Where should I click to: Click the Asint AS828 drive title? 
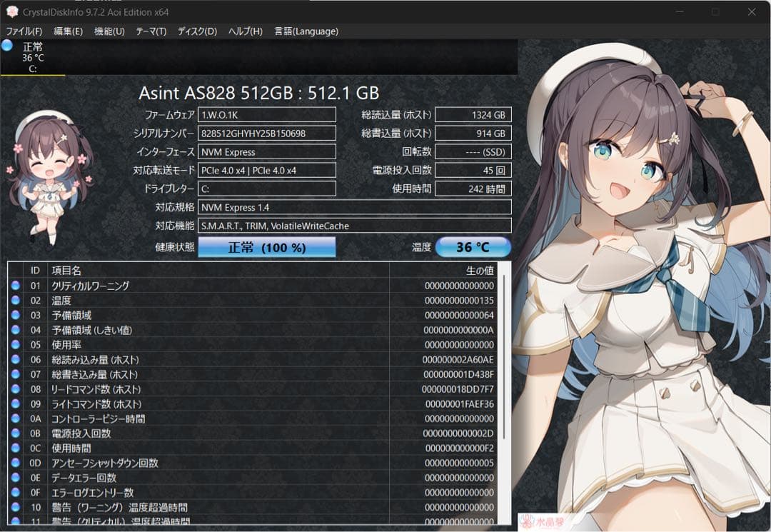258,93
